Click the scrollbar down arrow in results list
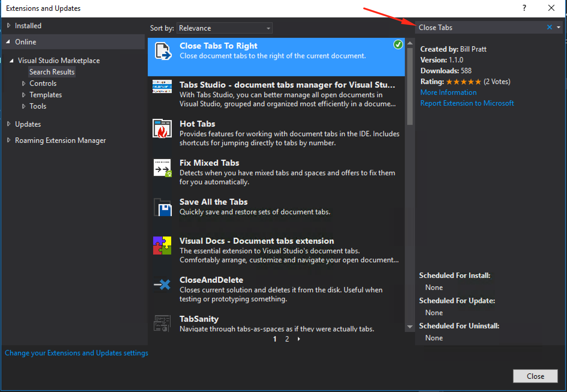Viewport: 567px width, 392px height. [410, 327]
